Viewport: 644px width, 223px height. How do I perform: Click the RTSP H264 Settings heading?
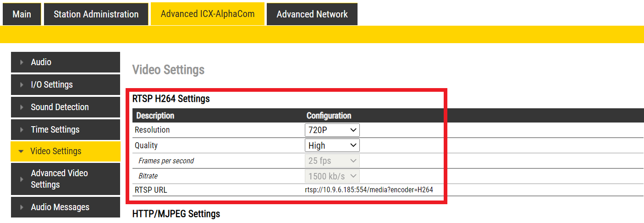pos(171,98)
